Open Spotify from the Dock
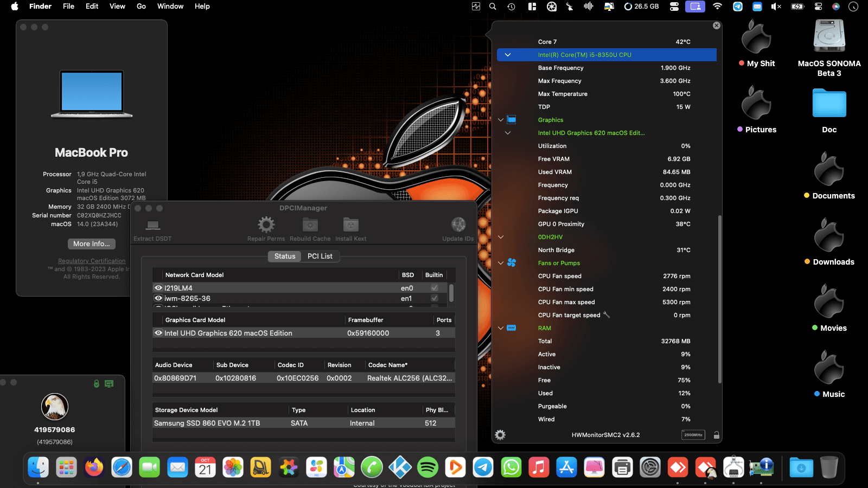 tap(427, 467)
